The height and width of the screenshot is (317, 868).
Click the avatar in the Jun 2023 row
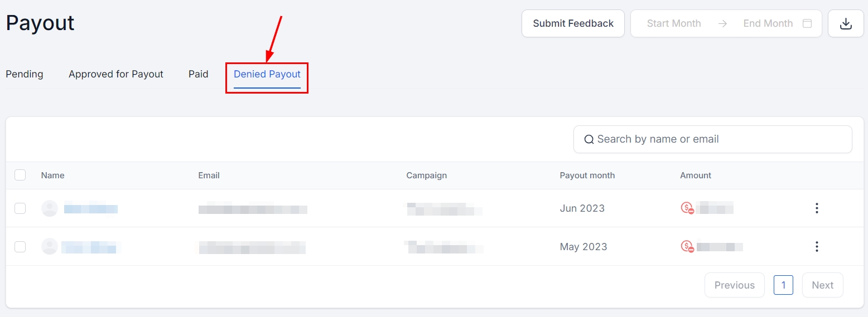point(50,208)
